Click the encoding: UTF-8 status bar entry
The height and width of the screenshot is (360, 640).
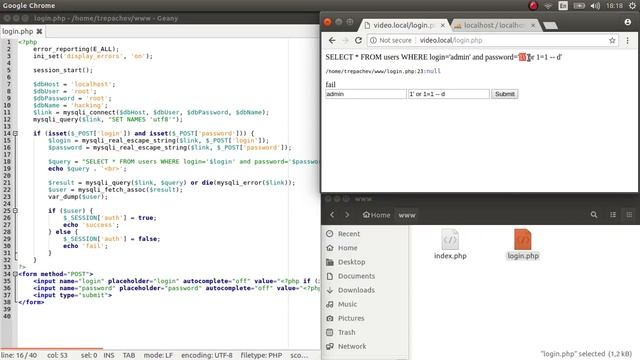click(207, 356)
